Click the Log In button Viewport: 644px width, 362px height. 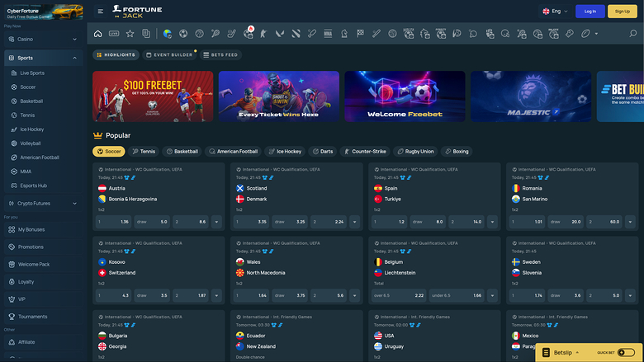pyautogui.click(x=590, y=12)
